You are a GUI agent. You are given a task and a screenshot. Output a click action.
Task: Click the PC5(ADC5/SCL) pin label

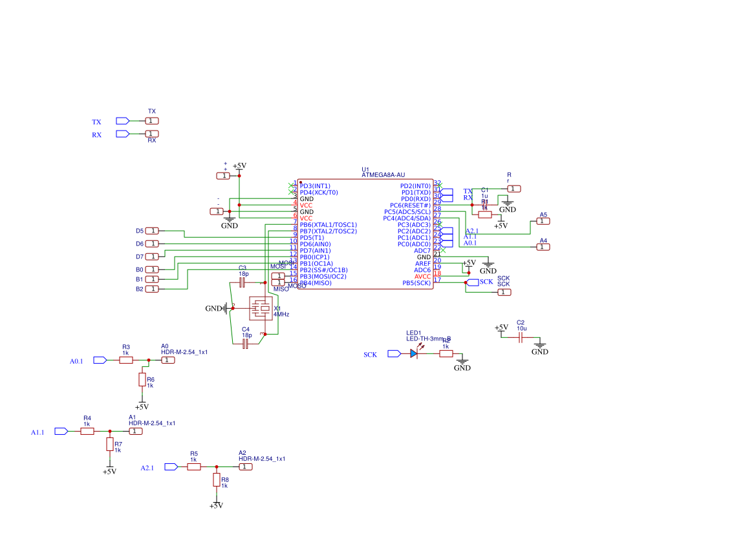tap(407, 212)
